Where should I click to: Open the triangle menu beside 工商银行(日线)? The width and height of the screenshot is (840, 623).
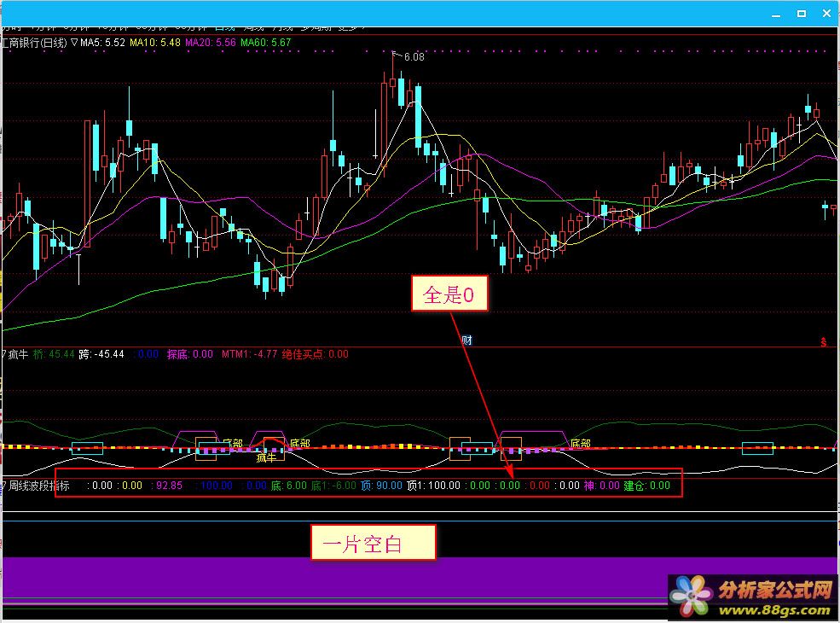(x=74, y=43)
